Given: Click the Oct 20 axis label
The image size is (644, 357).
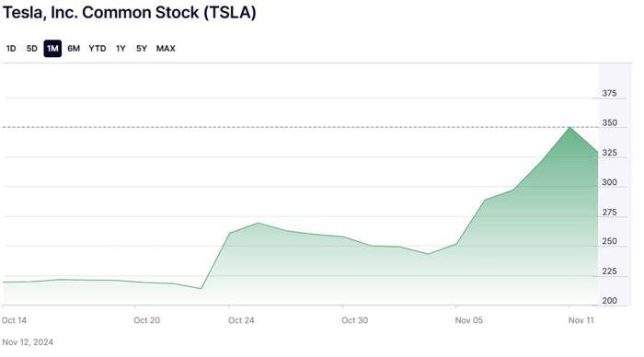Looking at the screenshot, I should click(x=146, y=320).
